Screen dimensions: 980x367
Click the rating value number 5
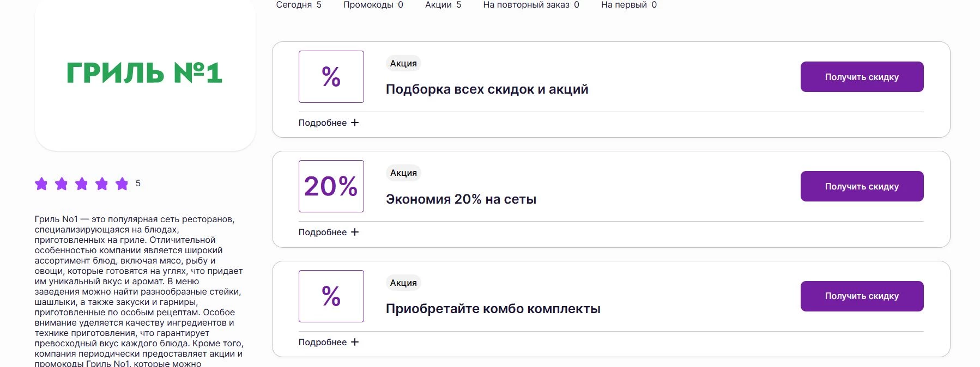point(138,184)
